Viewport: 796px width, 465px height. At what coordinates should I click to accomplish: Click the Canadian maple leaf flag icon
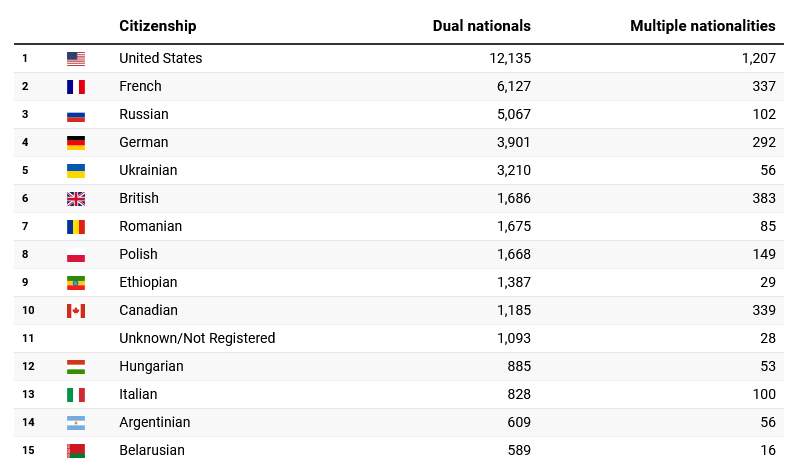(x=76, y=311)
